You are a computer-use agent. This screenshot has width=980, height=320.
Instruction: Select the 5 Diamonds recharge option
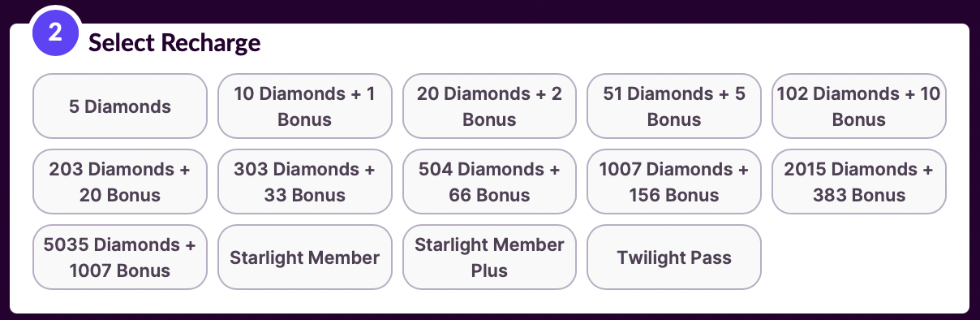coord(120,106)
